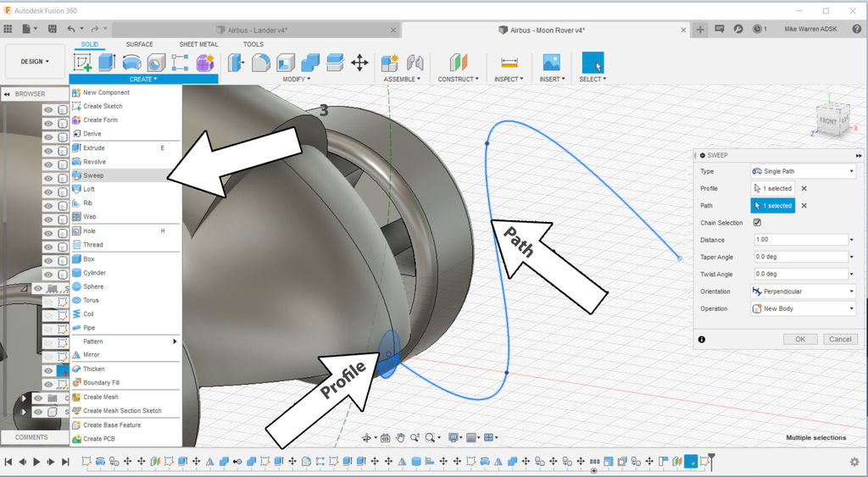Select the Shell toolbar icon

(x=286, y=63)
